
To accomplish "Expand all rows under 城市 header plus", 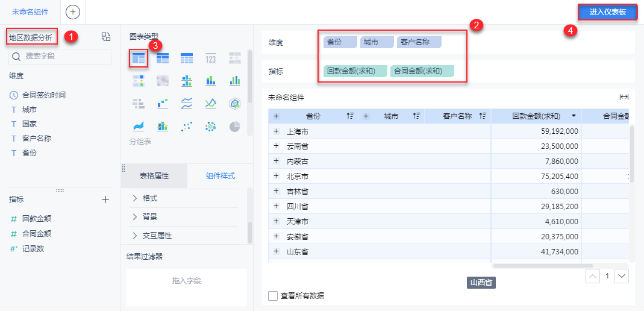I will [x=366, y=116].
